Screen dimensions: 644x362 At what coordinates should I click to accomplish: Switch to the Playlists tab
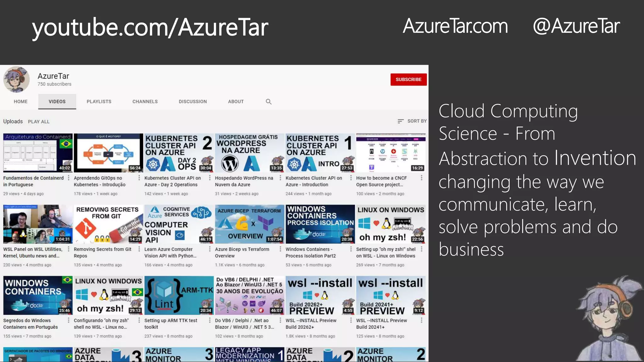(x=99, y=101)
